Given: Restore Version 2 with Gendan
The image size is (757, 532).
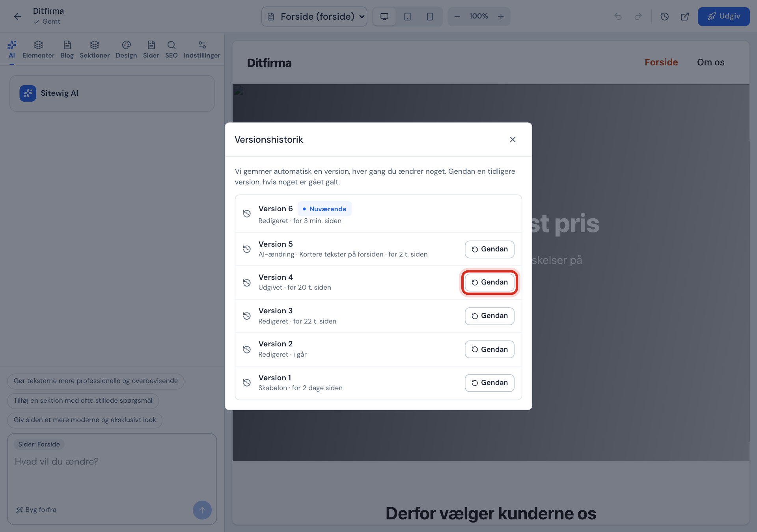Looking at the screenshot, I should point(489,350).
